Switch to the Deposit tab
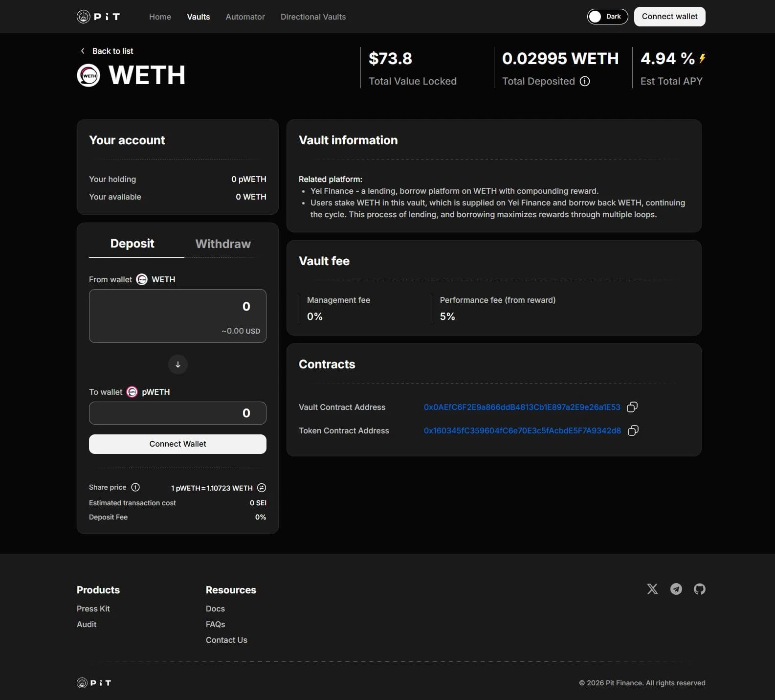 coord(133,244)
